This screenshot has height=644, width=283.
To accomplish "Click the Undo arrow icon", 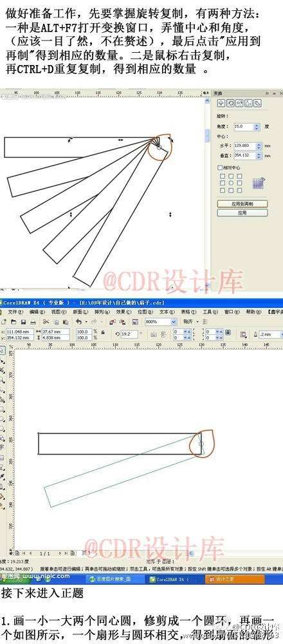I will pos(78,322).
